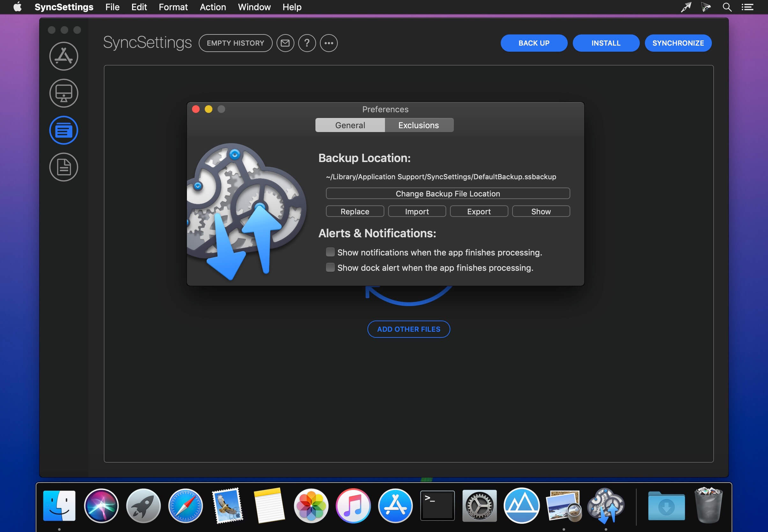Open System Preferences gear in Dock

pos(479,506)
